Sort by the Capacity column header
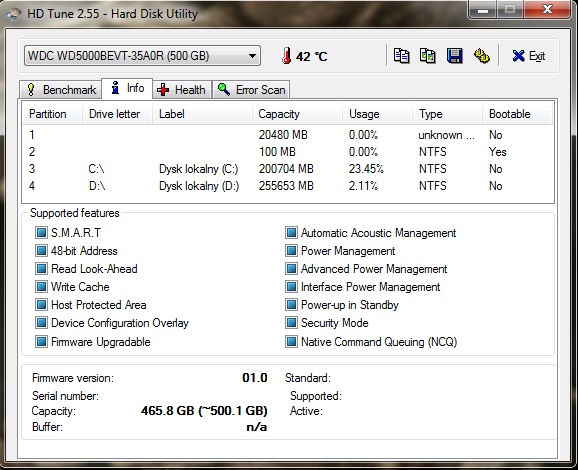The height and width of the screenshot is (470, 578). pos(298,114)
